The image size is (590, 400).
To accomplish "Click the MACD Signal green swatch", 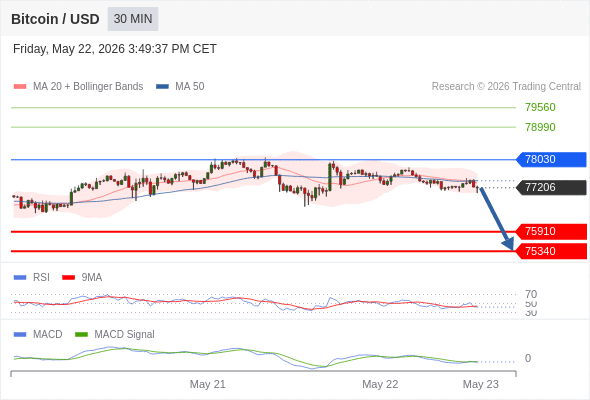I will click(81, 335).
